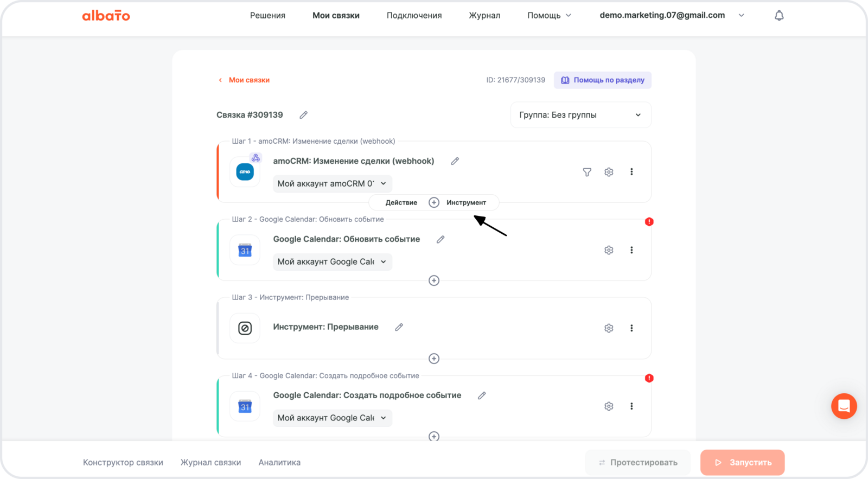Screen dimensions: 868x479
Task: Open Мой аккаунт amoCRM account dropdown
Action: coord(332,184)
